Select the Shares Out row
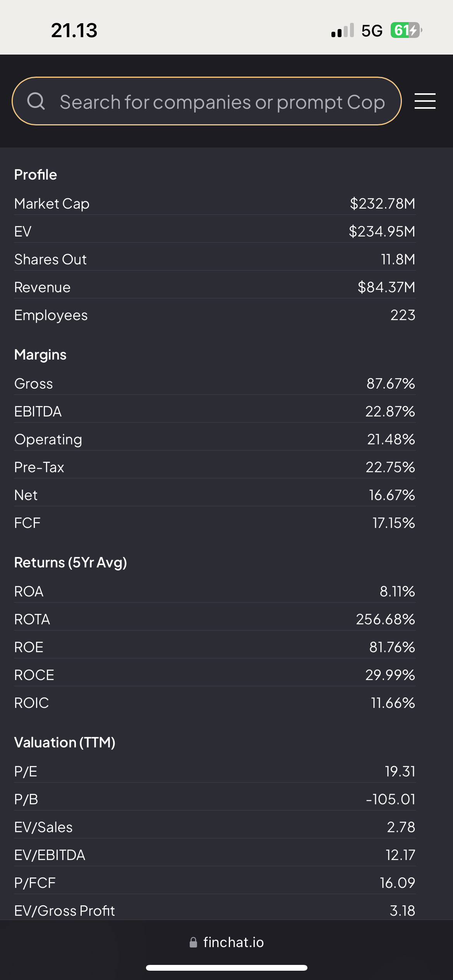This screenshot has height=980, width=453. point(214,259)
